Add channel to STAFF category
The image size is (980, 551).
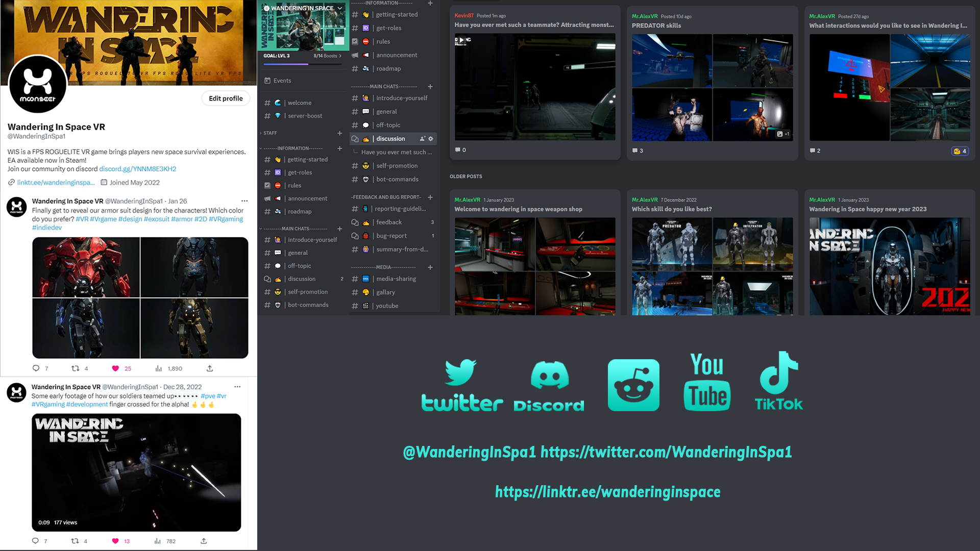click(340, 133)
